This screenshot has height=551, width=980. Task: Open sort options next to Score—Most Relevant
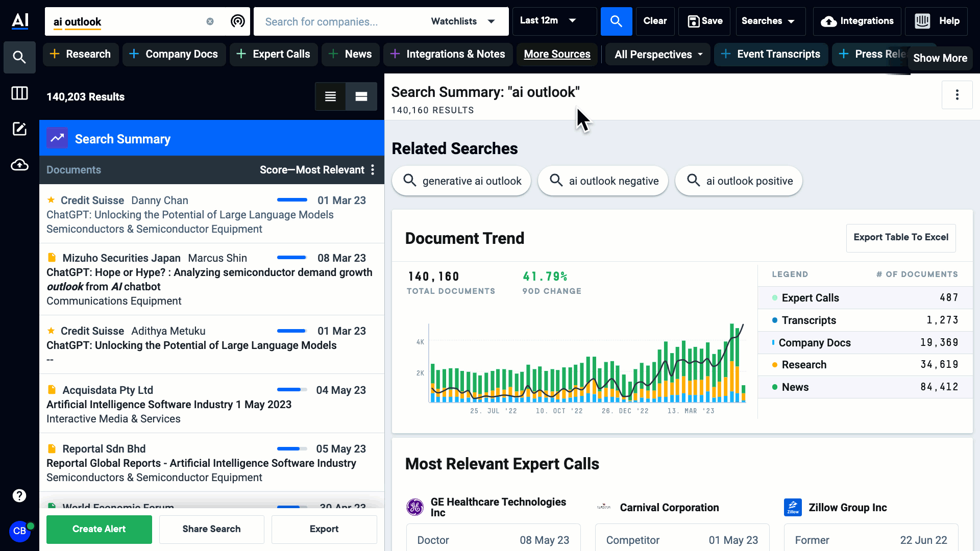tap(373, 170)
